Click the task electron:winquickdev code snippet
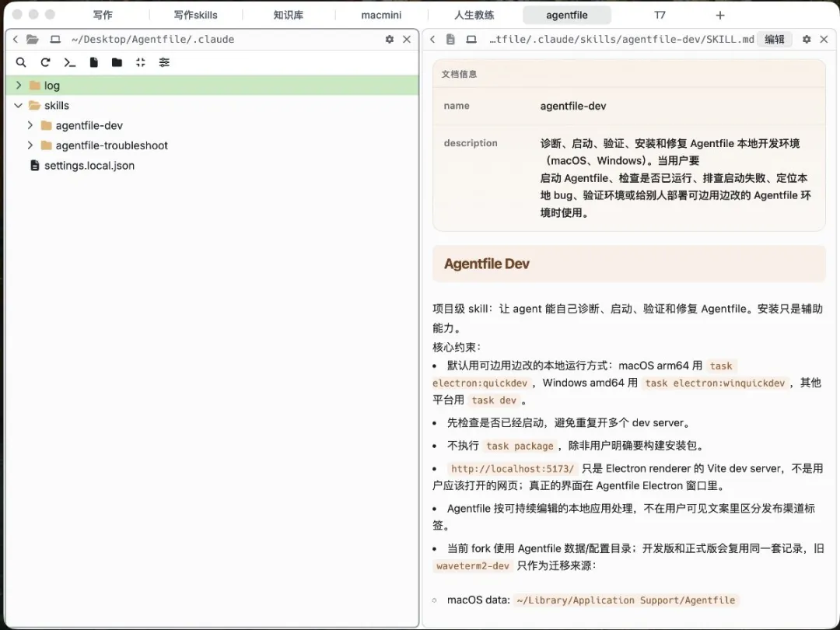840x630 pixels. pos(716,383)
